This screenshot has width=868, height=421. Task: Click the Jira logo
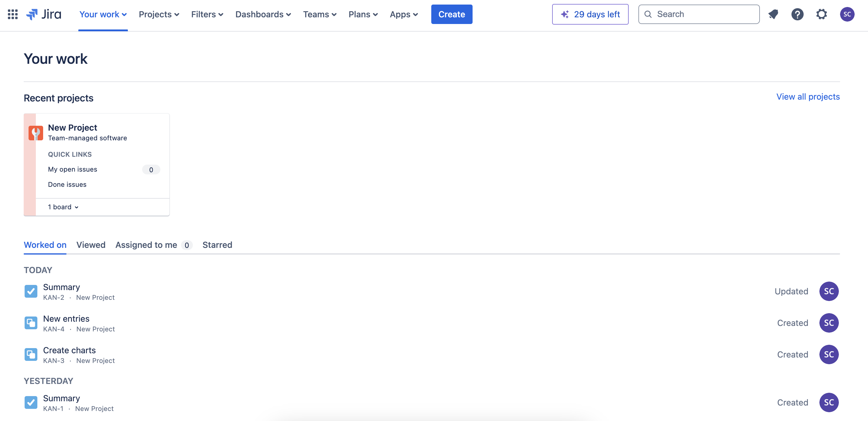click(44, 14)
